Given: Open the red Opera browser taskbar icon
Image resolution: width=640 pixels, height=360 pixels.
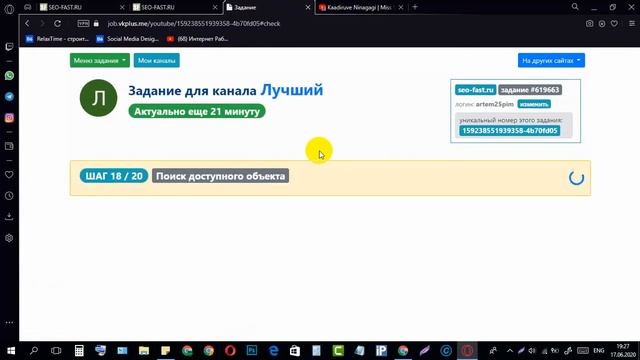Looking at the screenshot, I should (230, 351).
